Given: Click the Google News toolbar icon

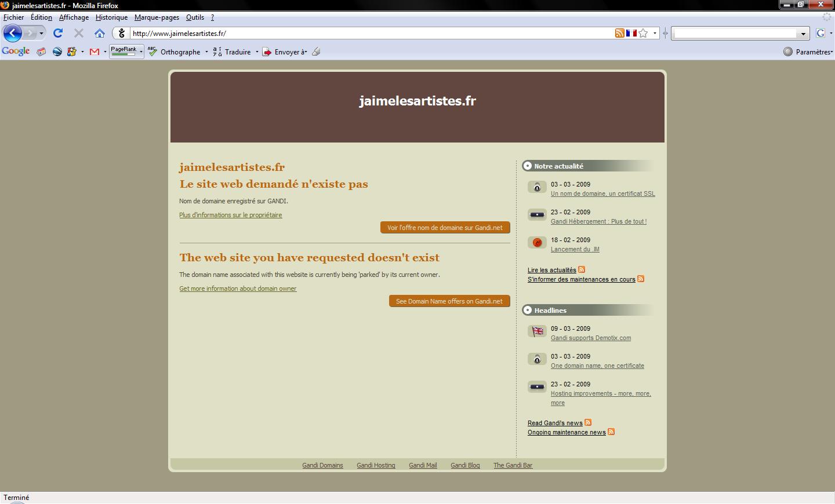Looking at the screenshot, I should tap(41, 52).
